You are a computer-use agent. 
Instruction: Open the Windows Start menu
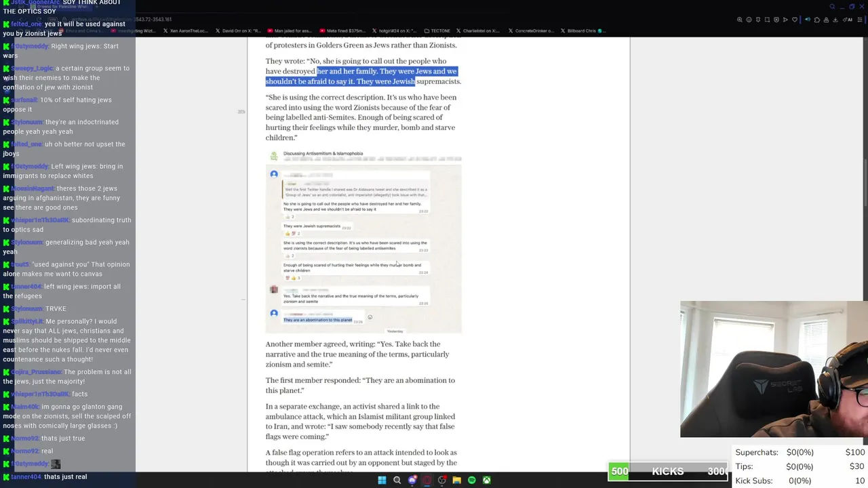click(x=382, y=480)
